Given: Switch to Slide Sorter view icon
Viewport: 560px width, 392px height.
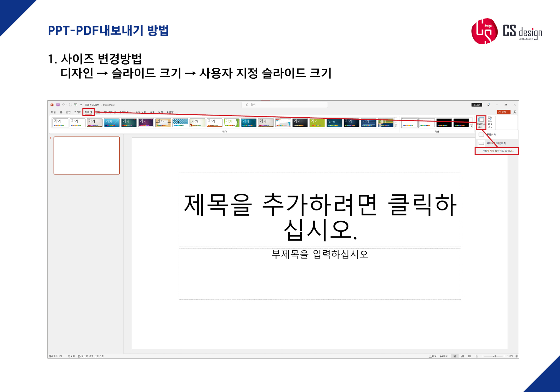Looking at the screenshot, I should coord(462,356).
